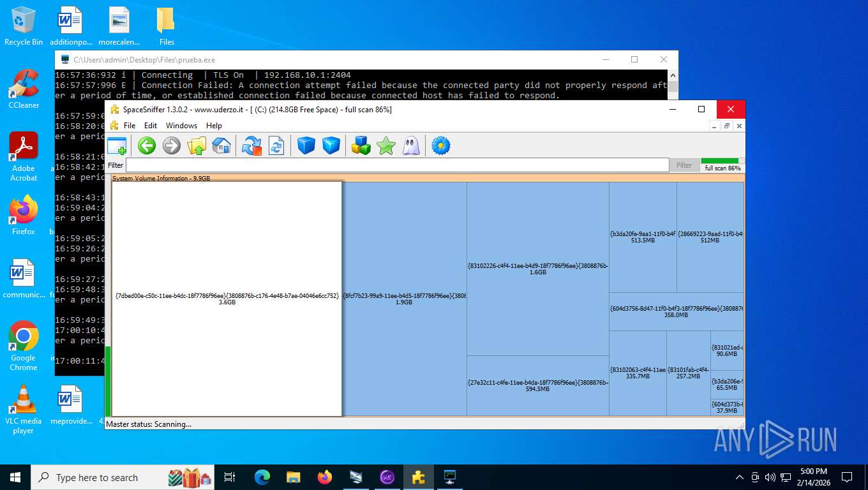
Task: Minimize the inner SpaceSniffer child window
Action: (x=715, y=126)
